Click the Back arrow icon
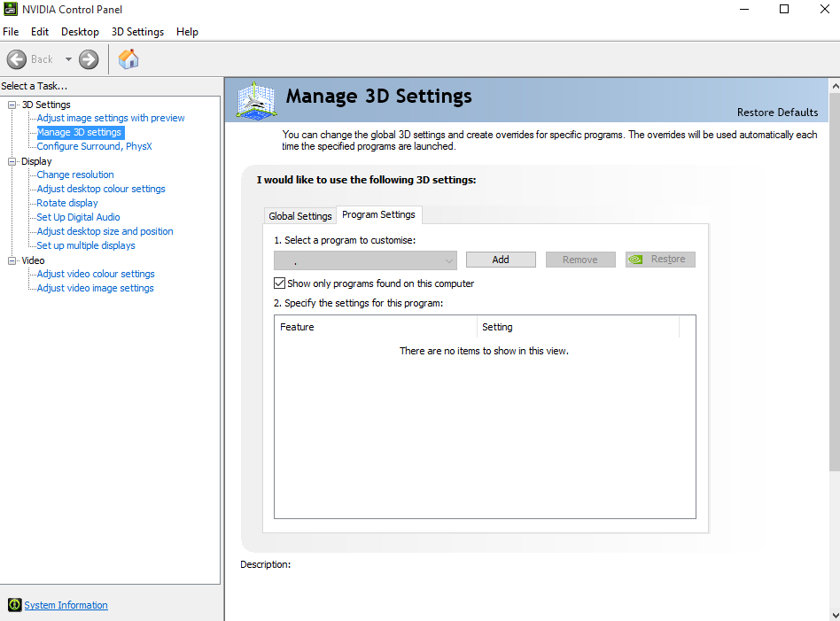The height and width of the screenshot is (621, 840). point(17,59)
